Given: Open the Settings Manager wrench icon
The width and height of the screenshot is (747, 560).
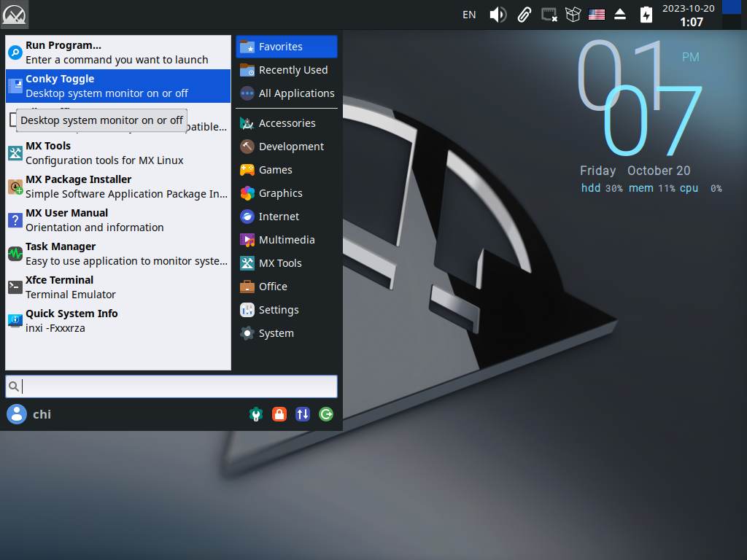Looking at the screenshot, I should coord(256,414).
